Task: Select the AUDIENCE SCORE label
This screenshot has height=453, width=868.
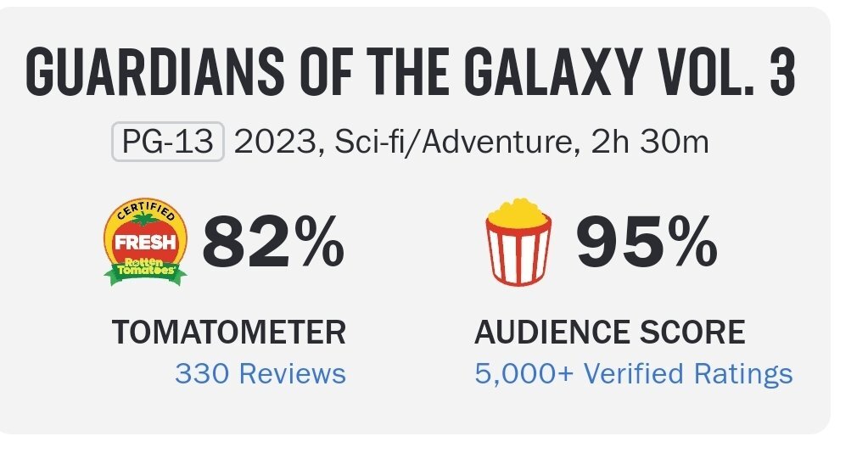Action: pos(609,333)
